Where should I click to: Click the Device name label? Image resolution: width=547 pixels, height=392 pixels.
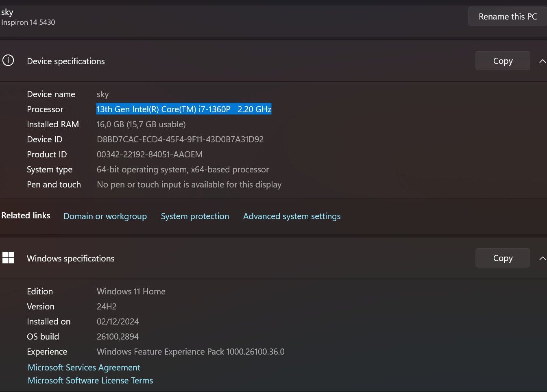click(51, 94)
